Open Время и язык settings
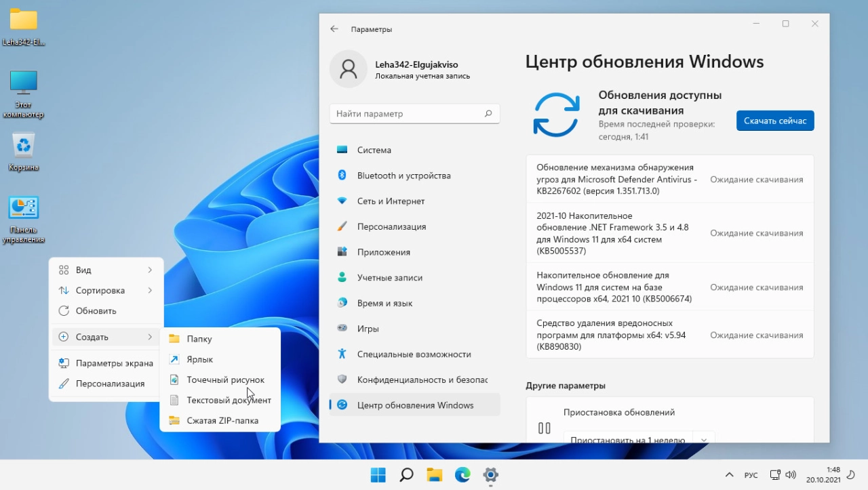Viewport: 868px width, 490px height. point(414,303)
